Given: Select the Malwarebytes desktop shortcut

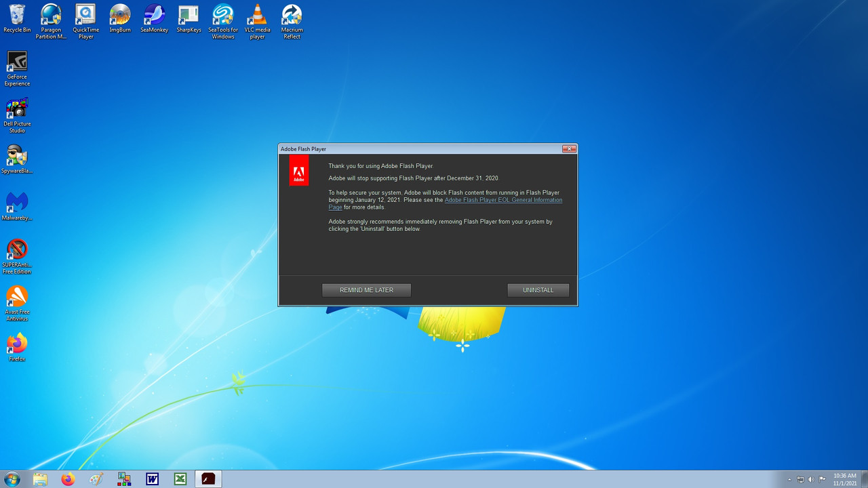Looking at the screenshot, I should (x=17, y=206).
